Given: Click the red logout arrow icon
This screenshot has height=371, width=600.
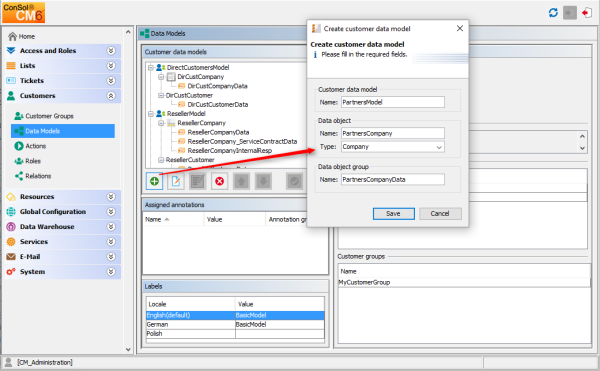Looking at the screenshot, I should point(587,13).
